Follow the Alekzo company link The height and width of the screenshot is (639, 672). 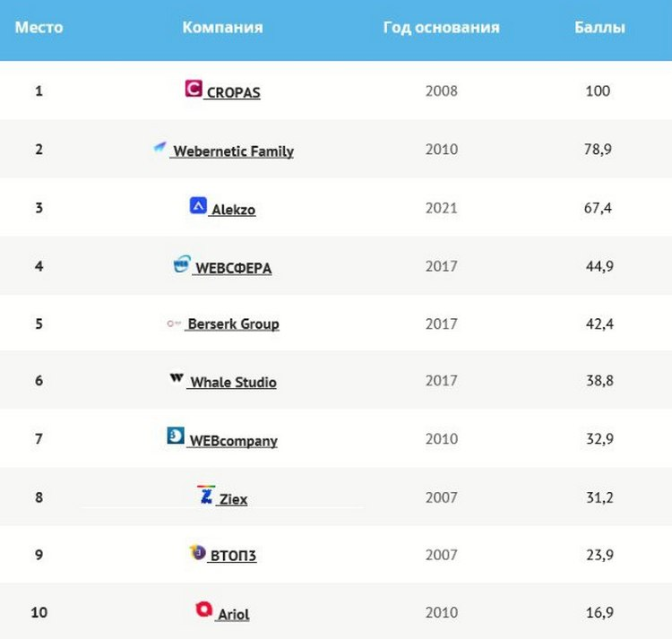233,210
